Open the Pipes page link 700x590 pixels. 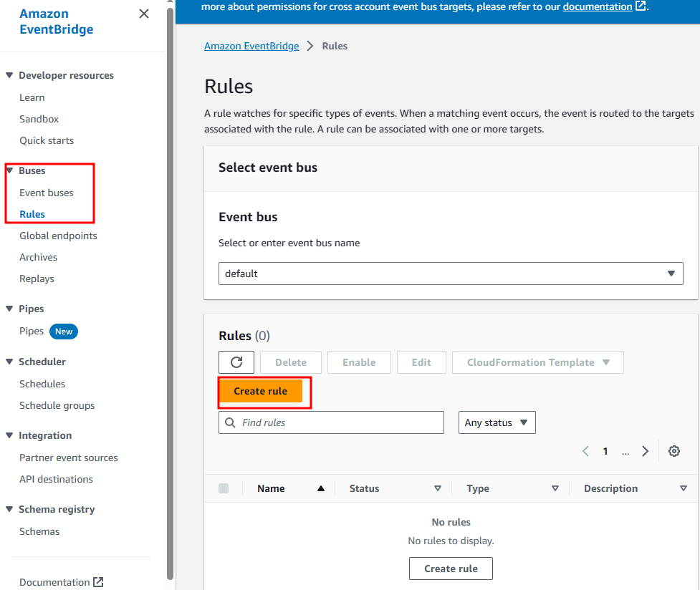tap(32, 331)
